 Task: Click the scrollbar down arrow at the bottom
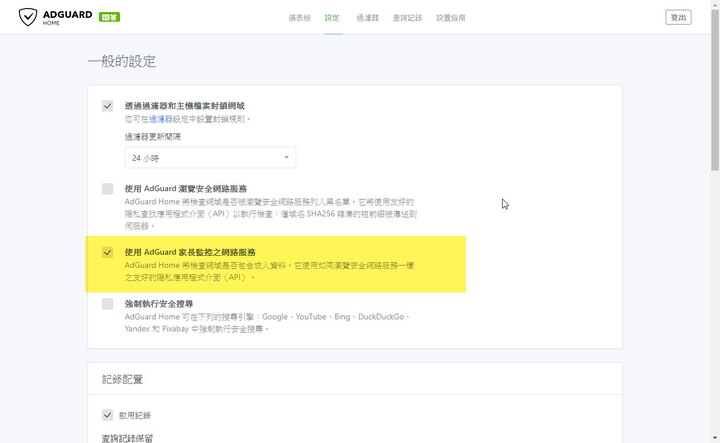(x=715, y=438)
